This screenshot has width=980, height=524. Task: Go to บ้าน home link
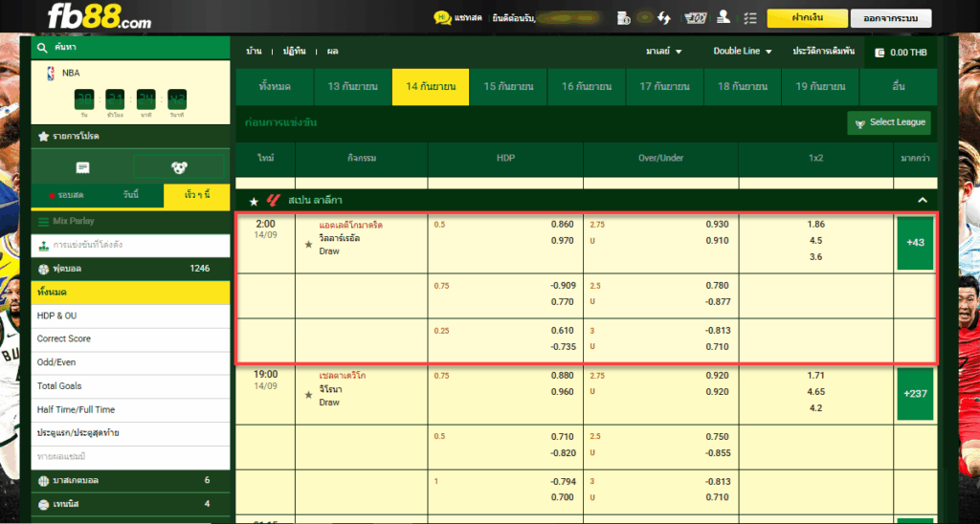[x=254, y=52]
